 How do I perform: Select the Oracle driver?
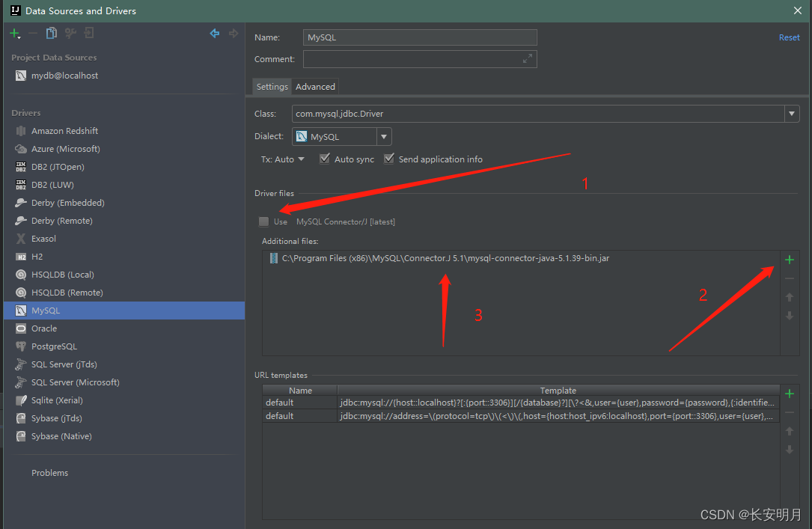coord(124,328)
